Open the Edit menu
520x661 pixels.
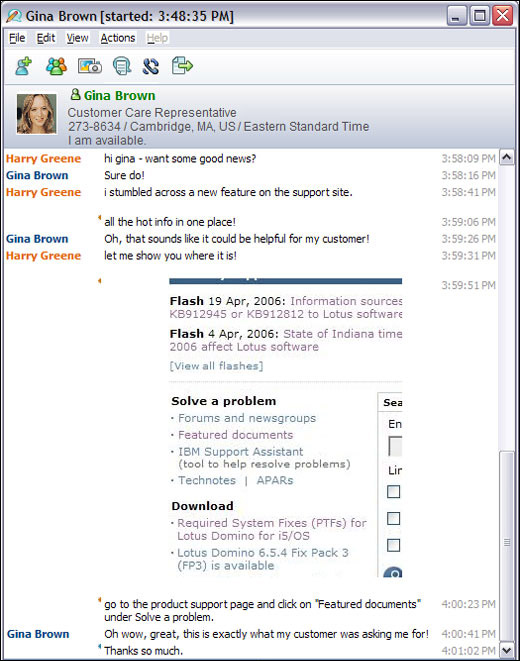tap(46, 38)
